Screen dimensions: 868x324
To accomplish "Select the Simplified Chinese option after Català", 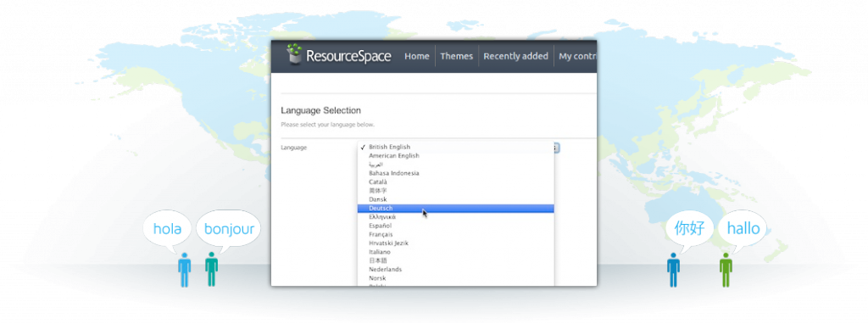I will [455, 191].
